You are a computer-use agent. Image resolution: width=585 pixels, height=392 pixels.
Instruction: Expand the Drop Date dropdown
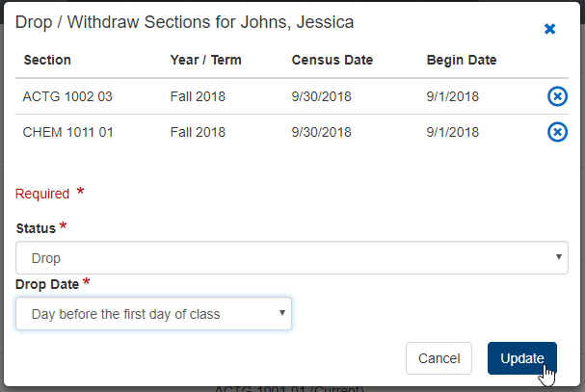[154, 313]
